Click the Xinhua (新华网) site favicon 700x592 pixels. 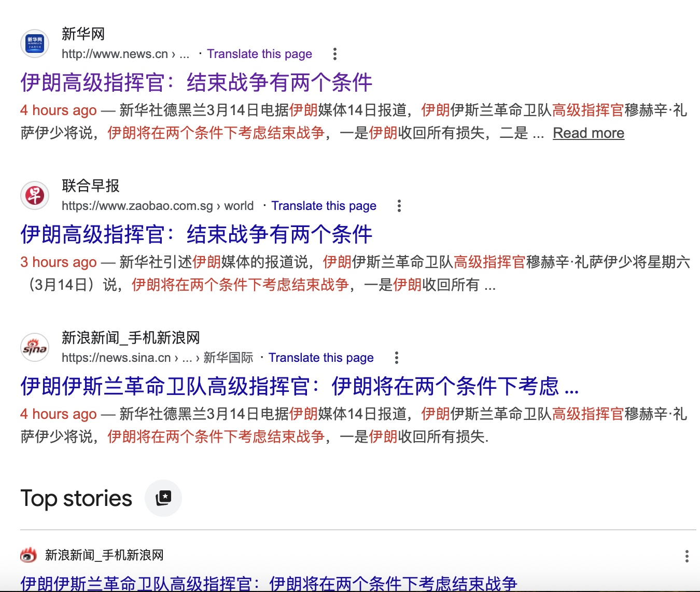point(35,44)
